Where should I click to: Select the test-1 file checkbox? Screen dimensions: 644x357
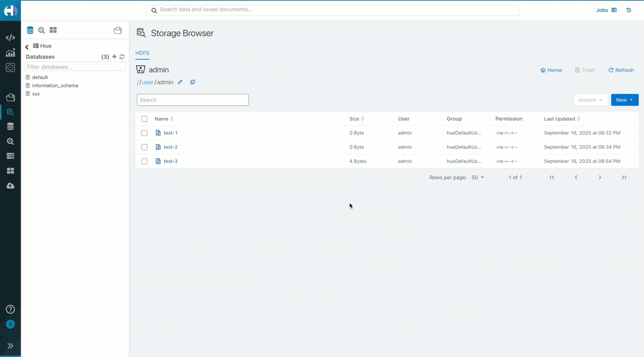coord(144,133)
